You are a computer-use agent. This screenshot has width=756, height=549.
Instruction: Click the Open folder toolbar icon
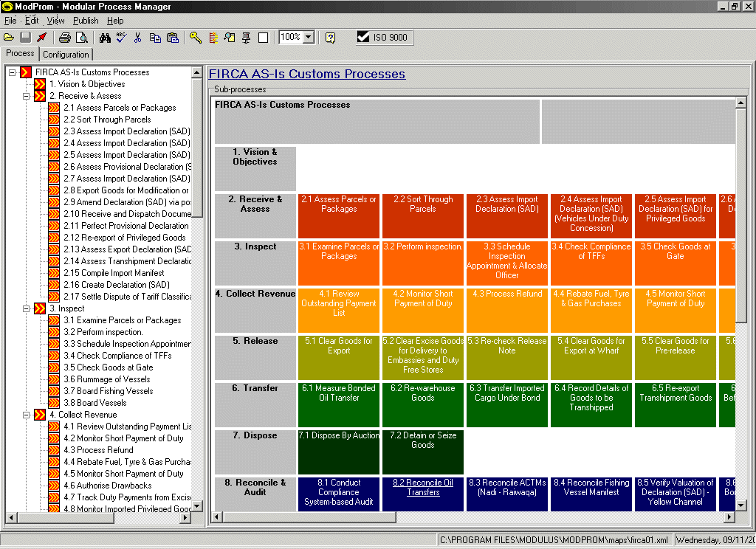[x=9, y=38]
